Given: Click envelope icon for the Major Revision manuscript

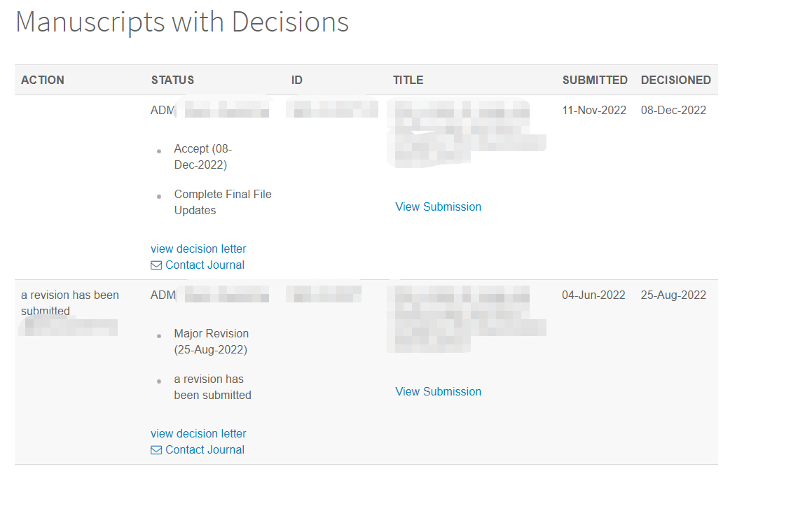Looking at the screenshot, I should tap(156, 450).
